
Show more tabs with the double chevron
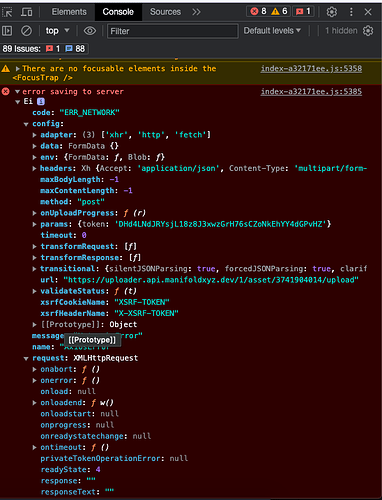click(196, 12)
